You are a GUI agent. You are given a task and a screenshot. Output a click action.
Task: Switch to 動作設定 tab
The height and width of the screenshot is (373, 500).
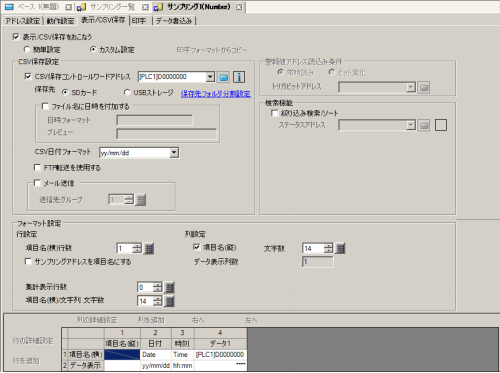pos(60,21)
